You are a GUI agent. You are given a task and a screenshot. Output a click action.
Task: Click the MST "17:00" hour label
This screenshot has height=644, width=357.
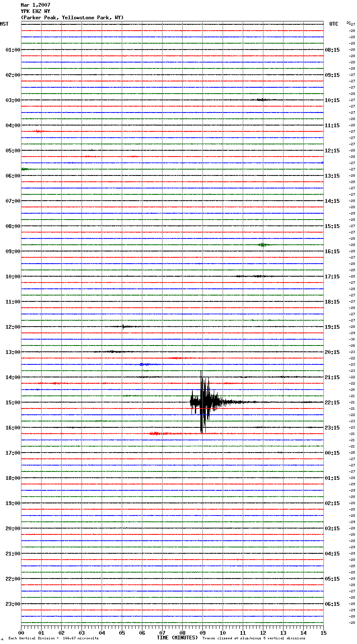[x=13, y=453]
